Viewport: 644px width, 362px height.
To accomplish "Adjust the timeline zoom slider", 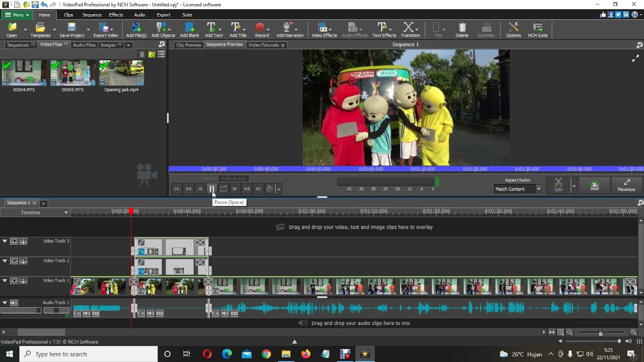I will click(x=600, y=333).
